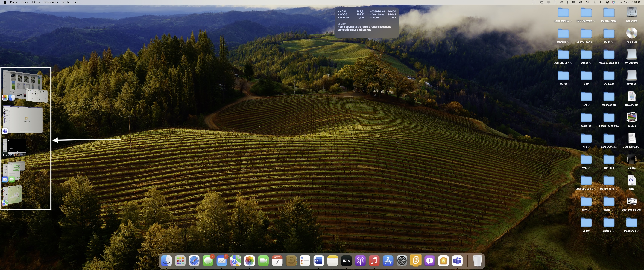644x270 pixels.
Task: Toggle the Focus moon icon in menu bar
Action: pyautogui.click(x=595, y=2)
